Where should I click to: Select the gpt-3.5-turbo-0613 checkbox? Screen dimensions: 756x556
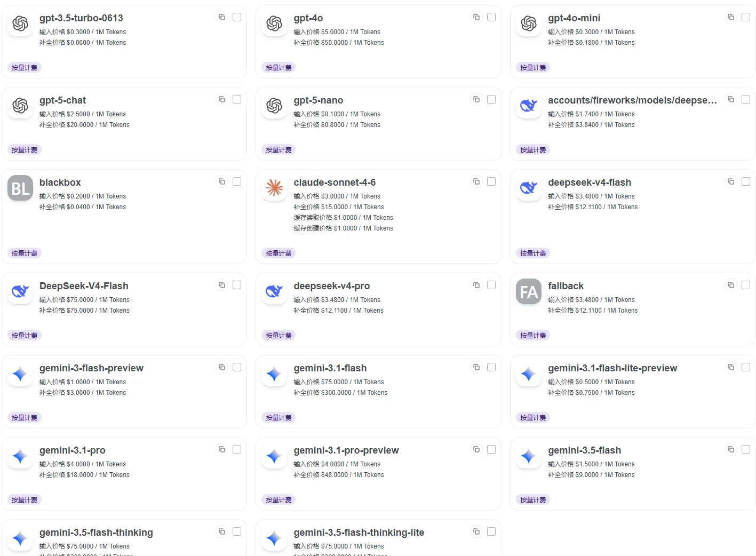point(237,17)
